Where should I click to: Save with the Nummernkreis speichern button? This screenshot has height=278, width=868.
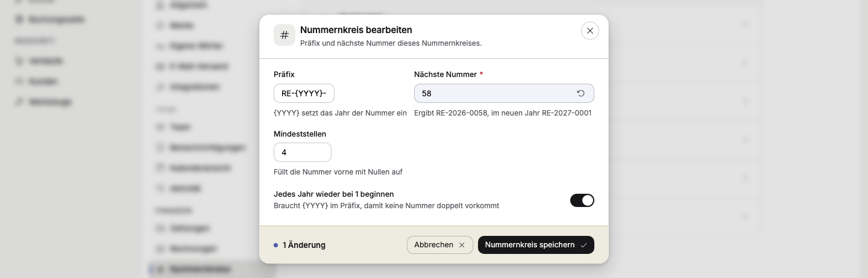click(x=536, y=245)
